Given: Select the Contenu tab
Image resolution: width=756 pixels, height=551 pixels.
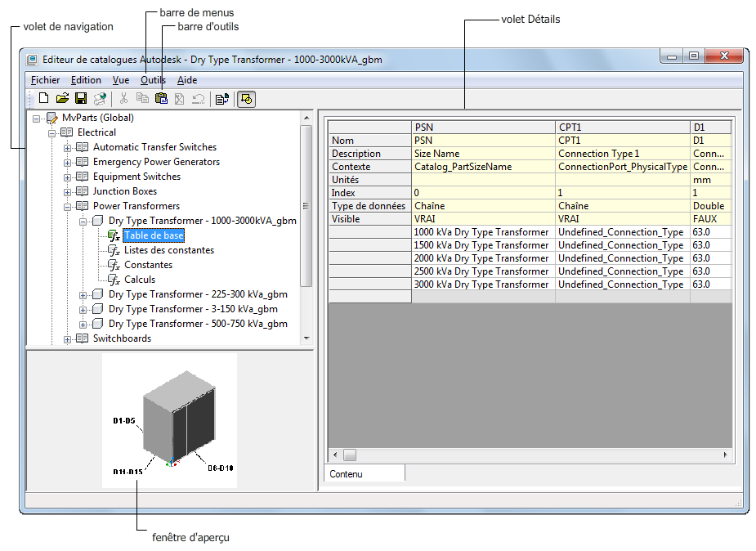Looking at the screenshot, I should [365, 474].
